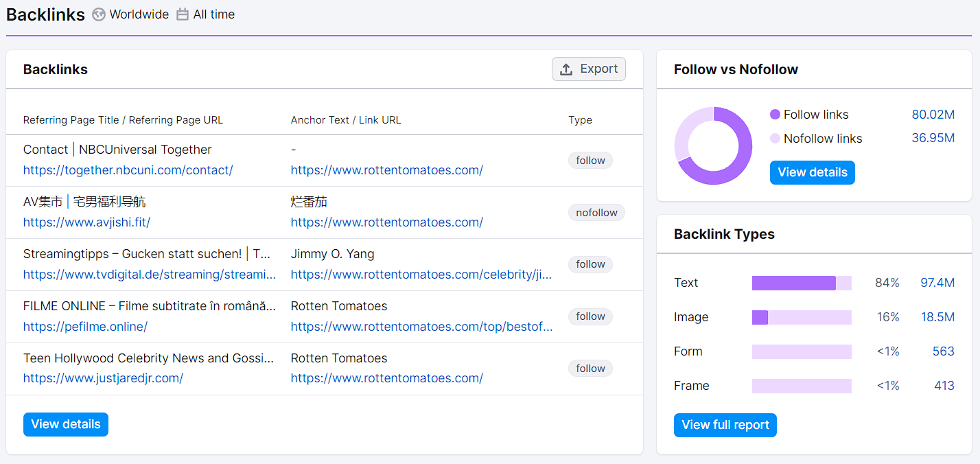Viewport: 980px width, 464px height.
Task: Click the light Nofollow links legend dot
Action: point(775,139)
